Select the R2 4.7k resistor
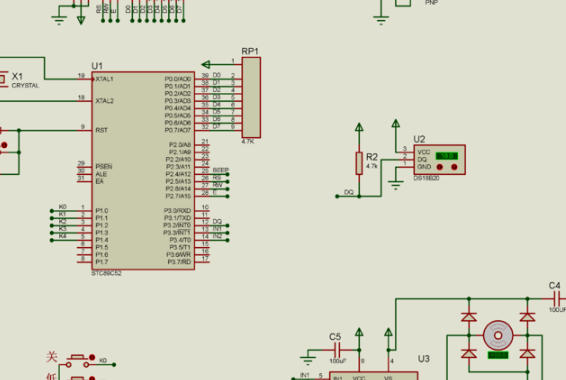The image size is (566, 380). (x=359, y=163)
